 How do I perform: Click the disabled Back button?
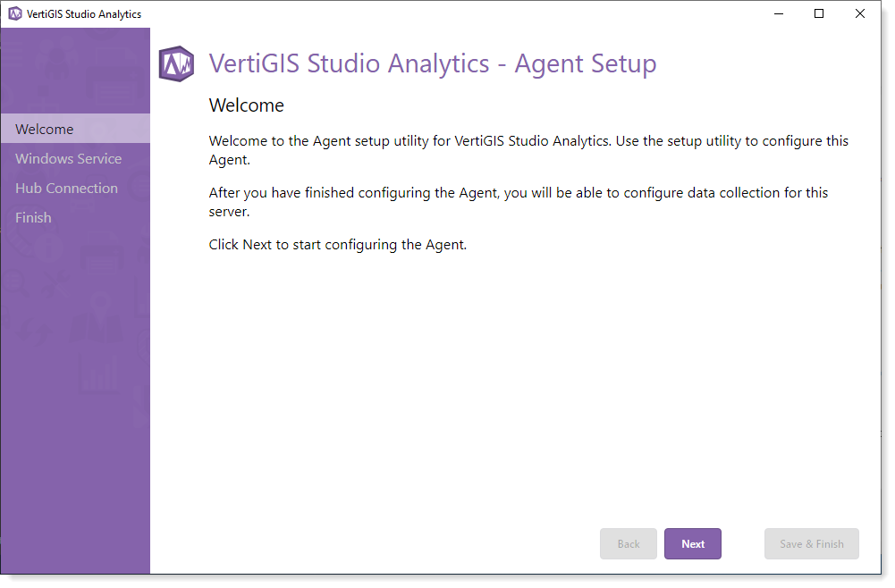coord(628,543)
